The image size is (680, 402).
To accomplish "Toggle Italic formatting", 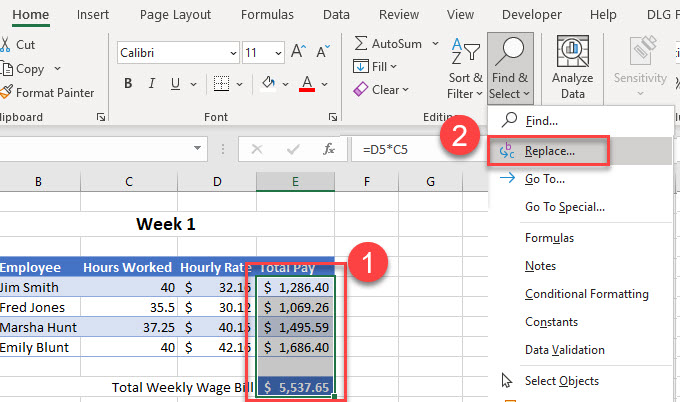I will coord(154,83).
